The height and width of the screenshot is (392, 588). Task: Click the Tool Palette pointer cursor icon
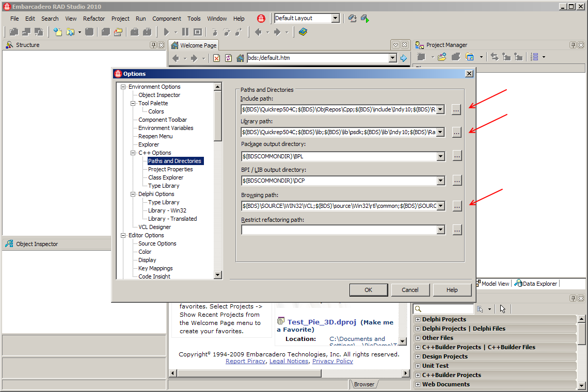[x=502, y=309]
